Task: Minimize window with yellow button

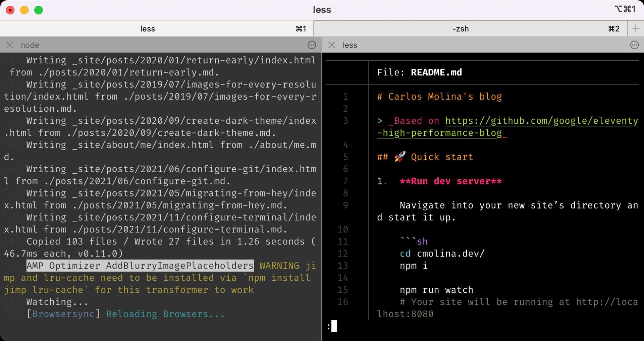Action: pos(24,10)
